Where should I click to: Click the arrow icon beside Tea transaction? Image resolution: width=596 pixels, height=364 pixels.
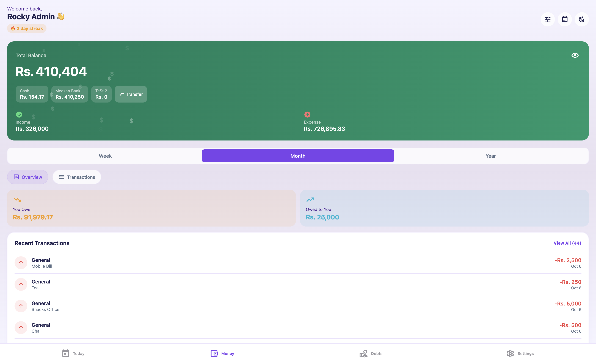(x=21, y=284)
